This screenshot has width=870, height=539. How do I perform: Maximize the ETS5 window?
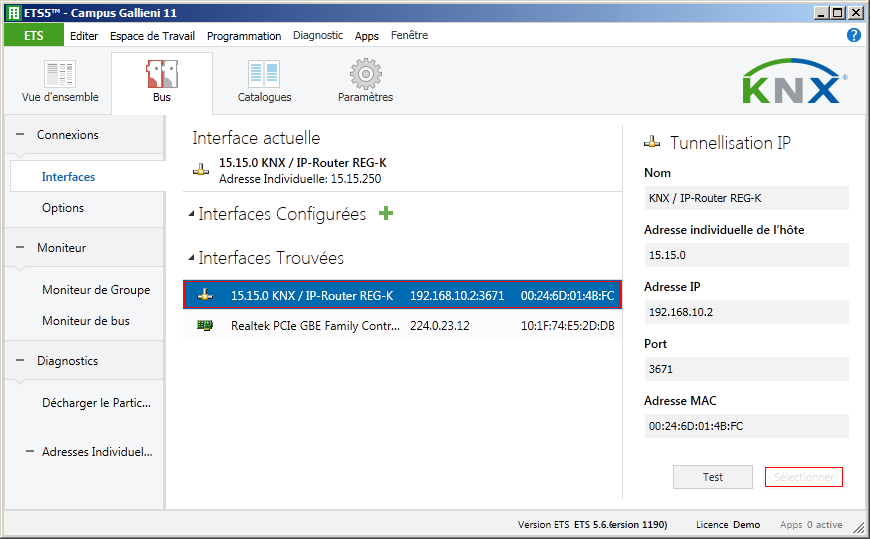(x=838, y=13)
